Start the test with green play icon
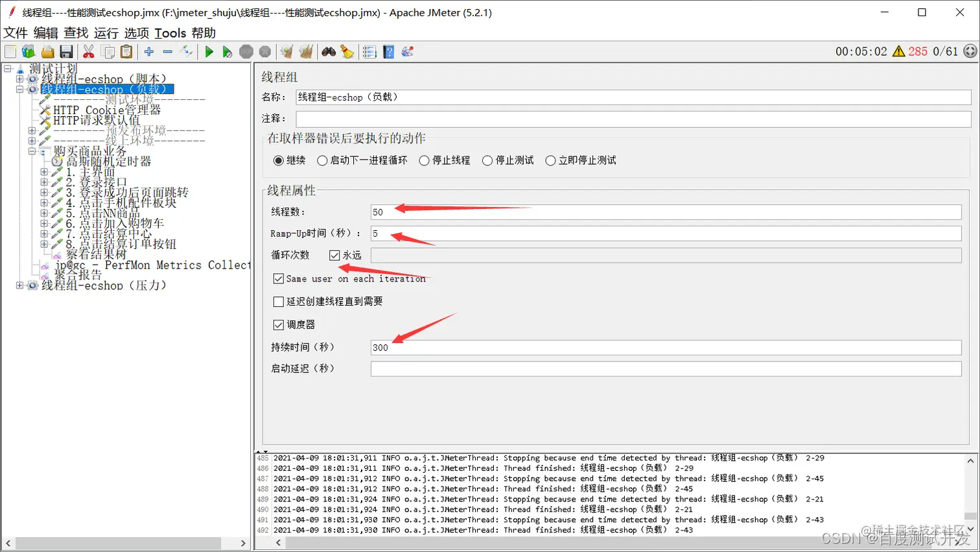This screenshot has width=980, height=552. tap(209, 52)
